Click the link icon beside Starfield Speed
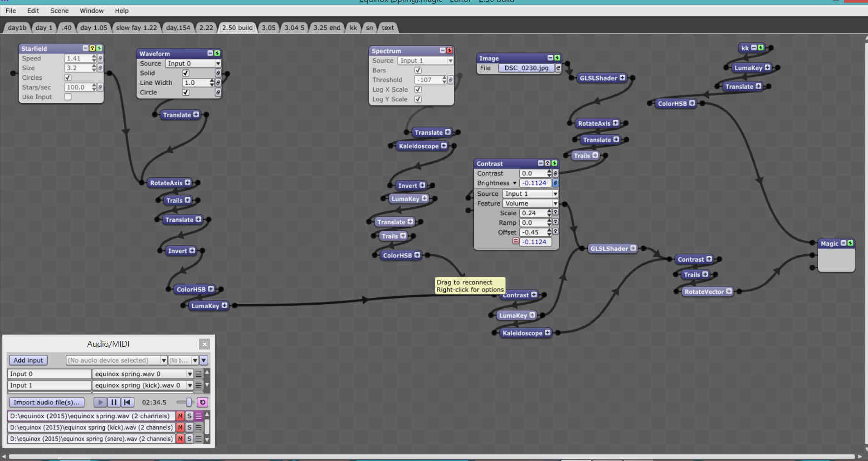The height and width of the screenshot is (461, 868). pos(100,58)
